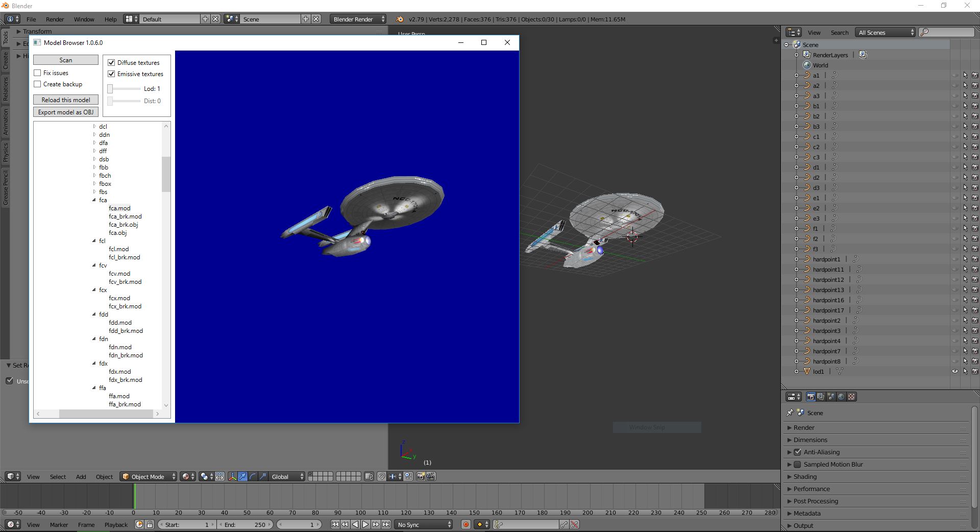Select the translate manipulator arrow icon

tap(243, 476)
